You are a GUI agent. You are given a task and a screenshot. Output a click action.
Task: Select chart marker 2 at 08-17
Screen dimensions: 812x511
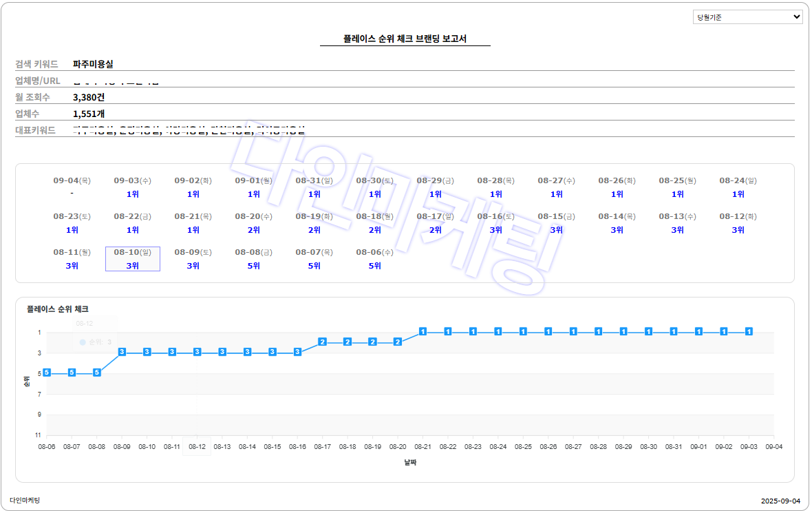coord(322,342)
